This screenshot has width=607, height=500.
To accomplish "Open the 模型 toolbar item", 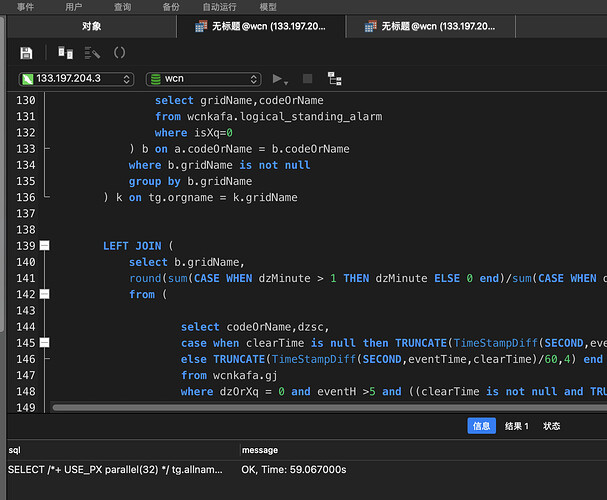I will [x=268, y=7].
